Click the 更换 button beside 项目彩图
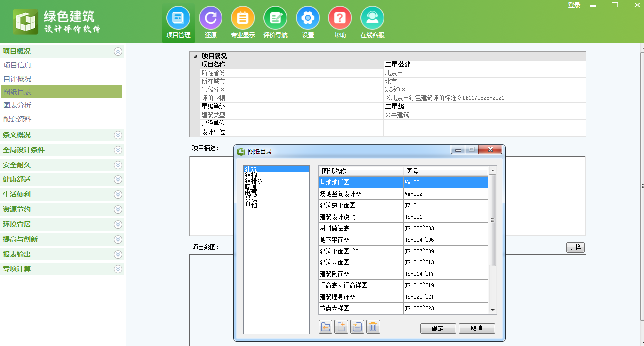The image size is (644, 346). [x=575, y=247]
